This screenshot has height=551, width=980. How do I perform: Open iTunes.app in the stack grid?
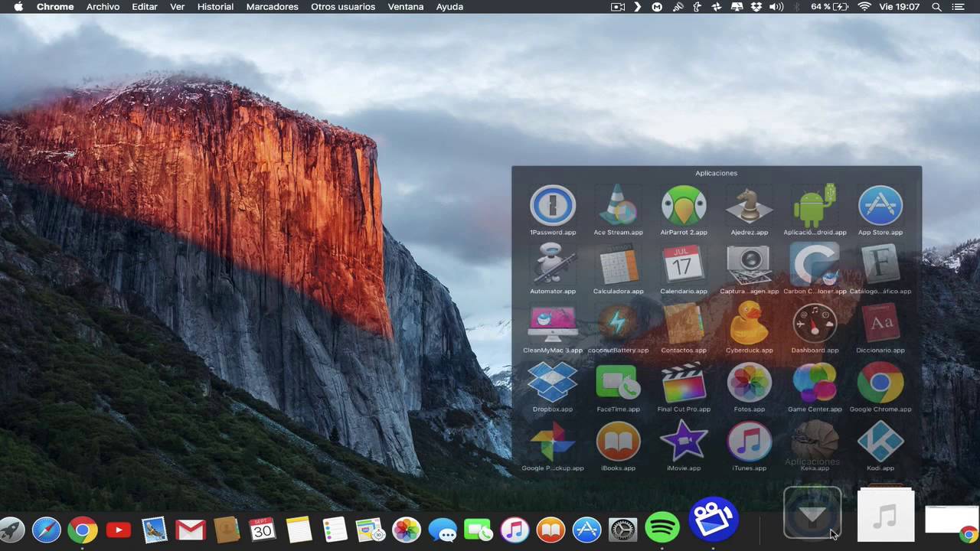point(749,441)
